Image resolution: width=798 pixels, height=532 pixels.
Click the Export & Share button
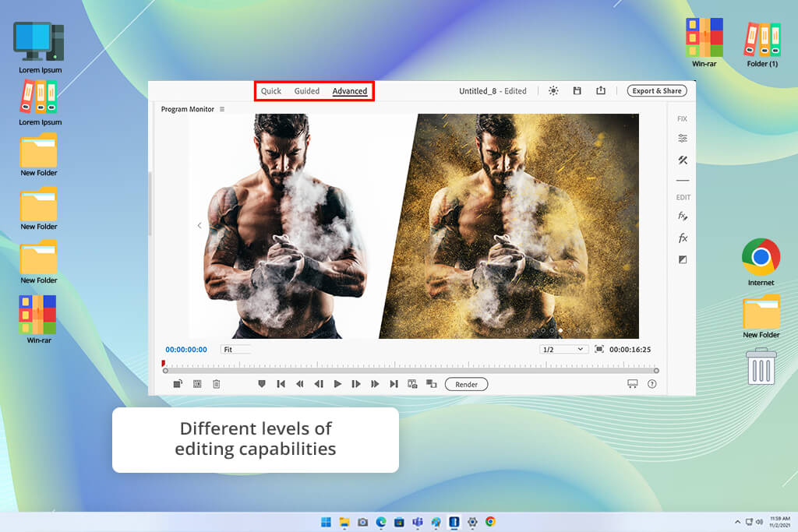(x=656, y=91)
